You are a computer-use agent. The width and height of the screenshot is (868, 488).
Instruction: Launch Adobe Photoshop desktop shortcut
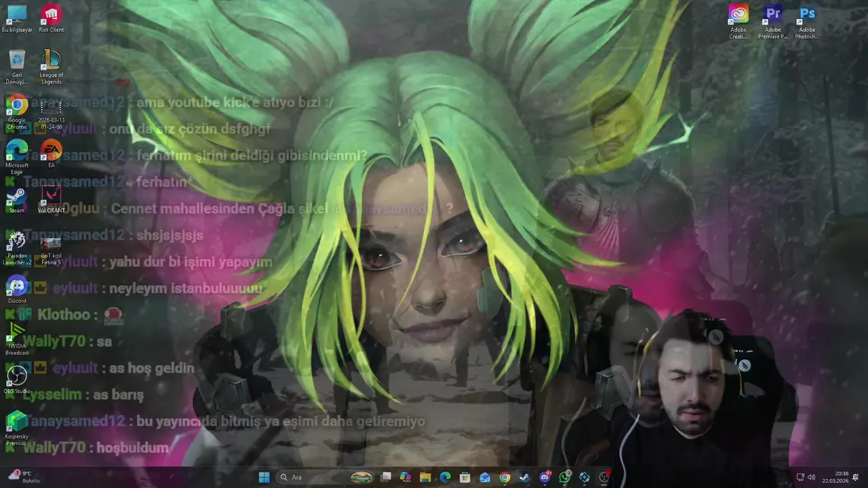tap(807, 22)
